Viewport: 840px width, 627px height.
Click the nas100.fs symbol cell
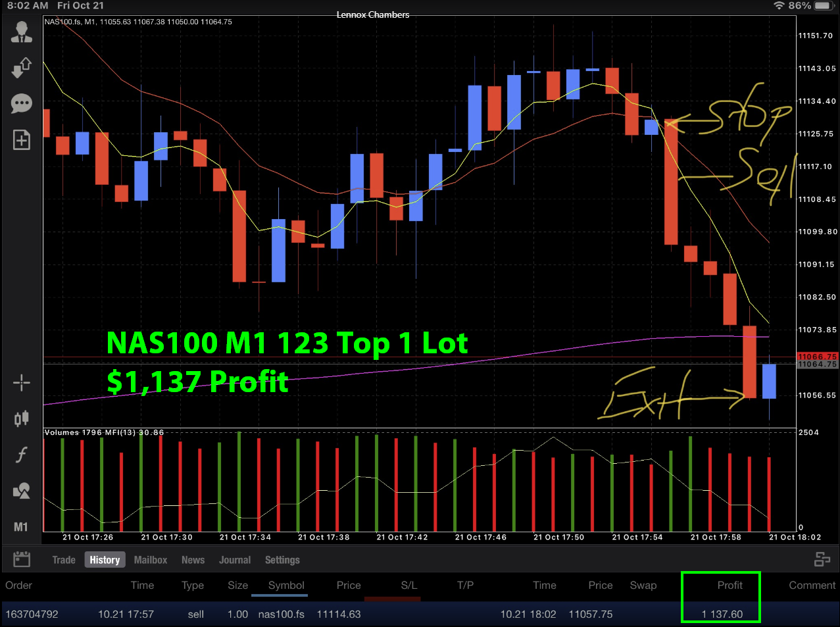click(281, 614)
